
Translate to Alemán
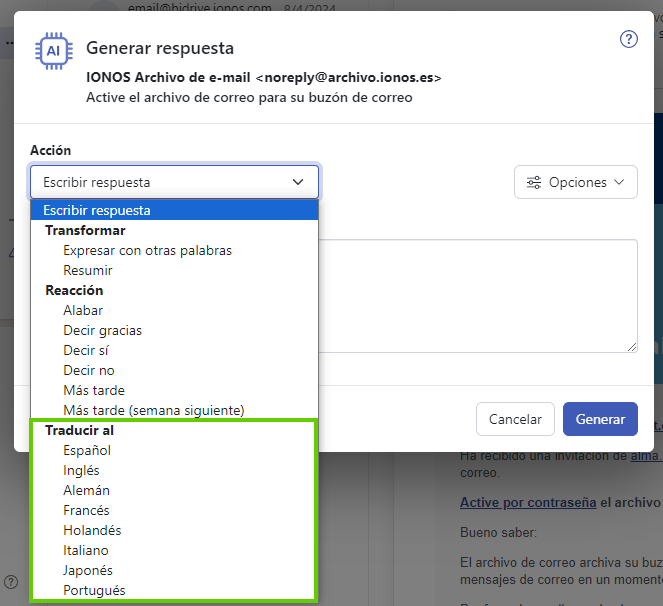[174, 490]
